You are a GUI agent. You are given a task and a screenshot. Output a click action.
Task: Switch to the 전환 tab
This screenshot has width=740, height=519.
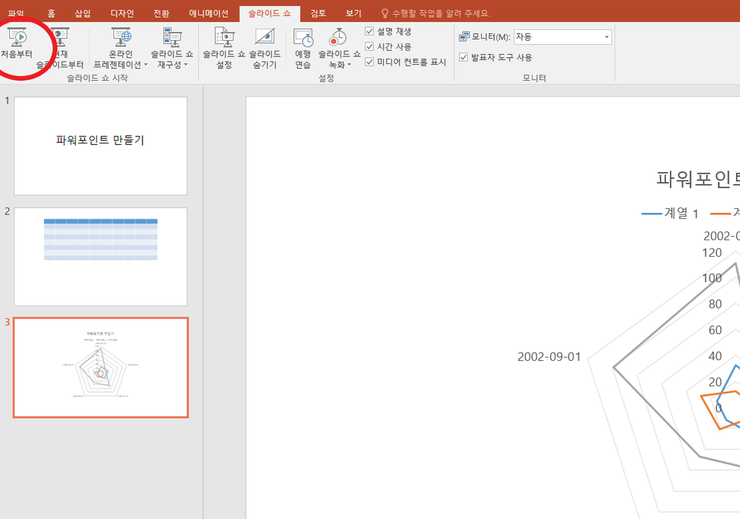point(161,13)
